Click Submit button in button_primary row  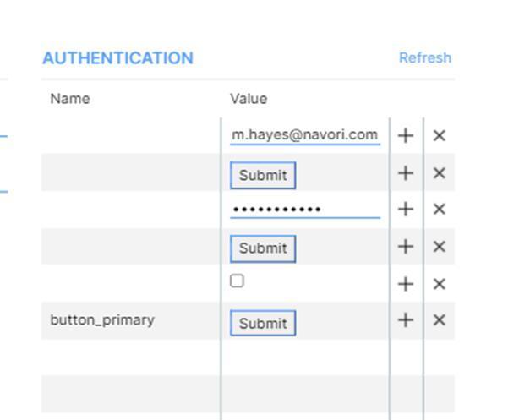[263, 323]
